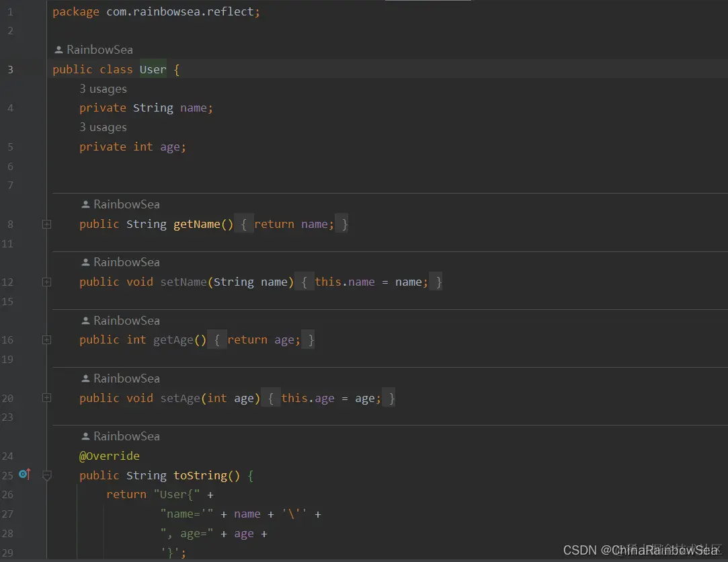Image resolution: width=728 pixels, height=562 pixels.
Task: Click line number 20 in the gutter
Action: pos(7,398)
